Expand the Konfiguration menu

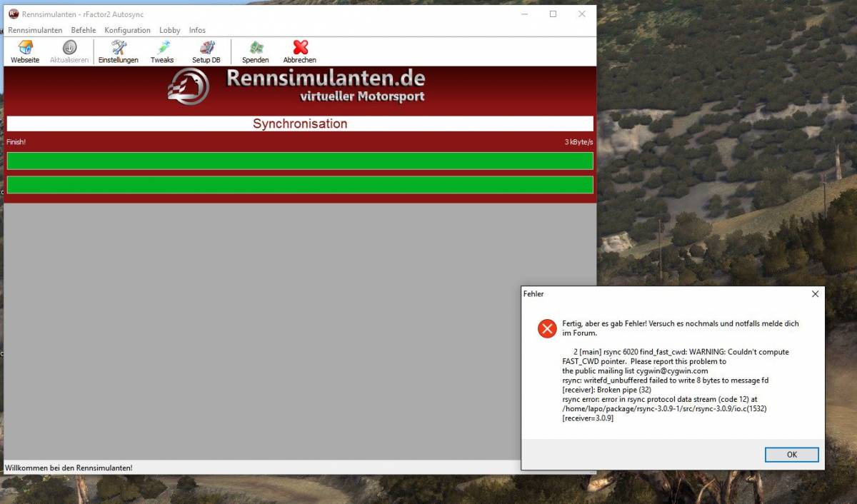[127, 30]
